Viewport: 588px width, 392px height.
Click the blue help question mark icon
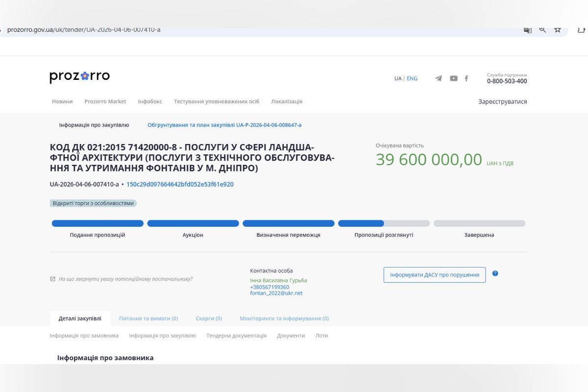[x=495, y=274]
